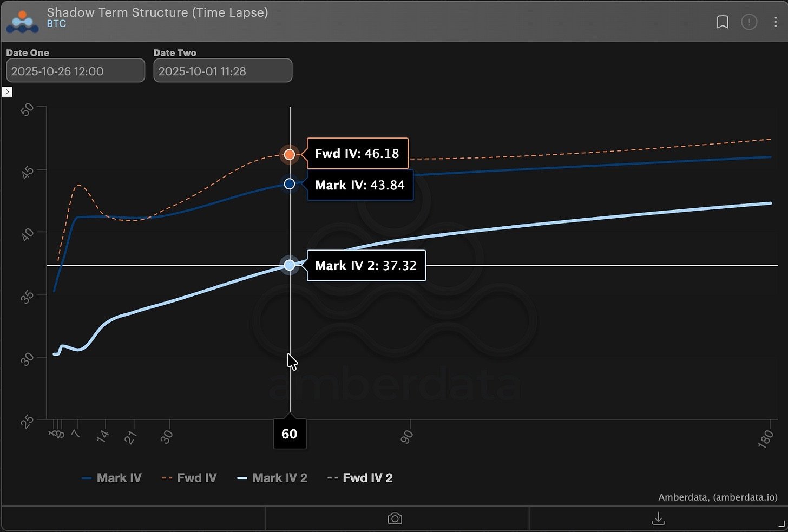The image size is (788, 532).
Task: Toggle Fwd IV series in legend
Action: (x=190, y=478)
